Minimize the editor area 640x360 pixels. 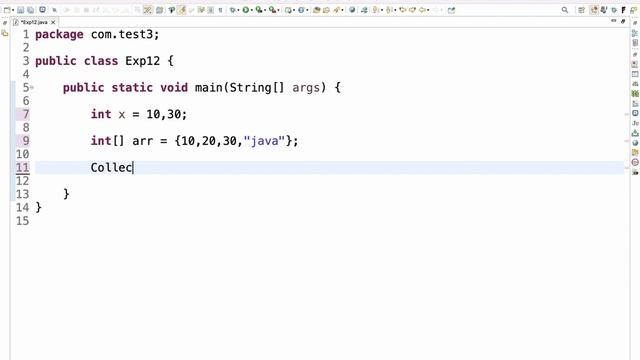pos(613,20)
